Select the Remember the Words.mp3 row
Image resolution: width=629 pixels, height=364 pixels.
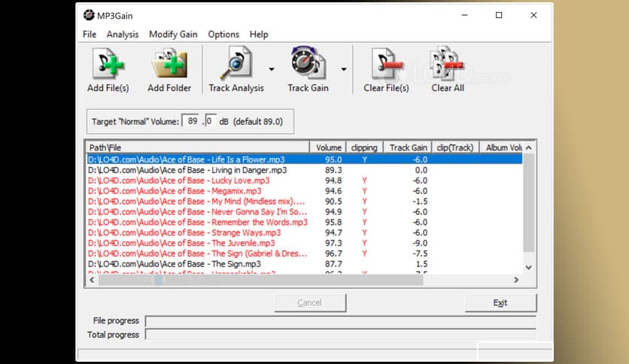pos(305,222)
